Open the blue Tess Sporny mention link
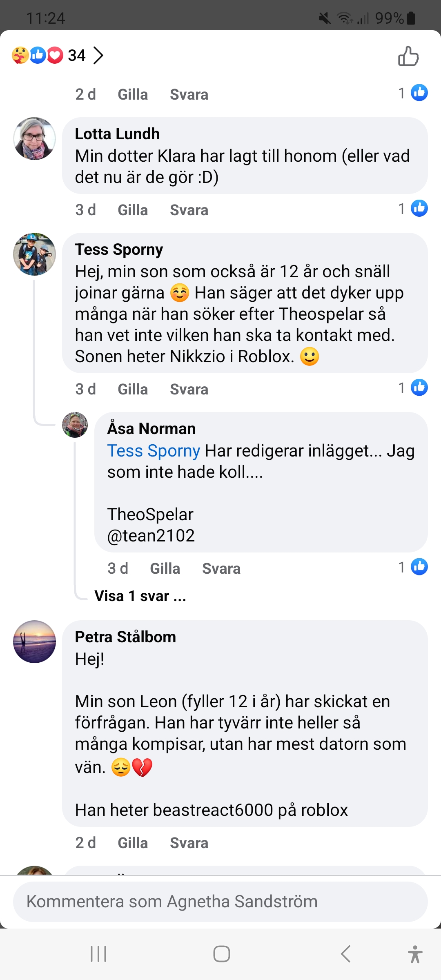 pyautogui.click(x=154, y=451)
